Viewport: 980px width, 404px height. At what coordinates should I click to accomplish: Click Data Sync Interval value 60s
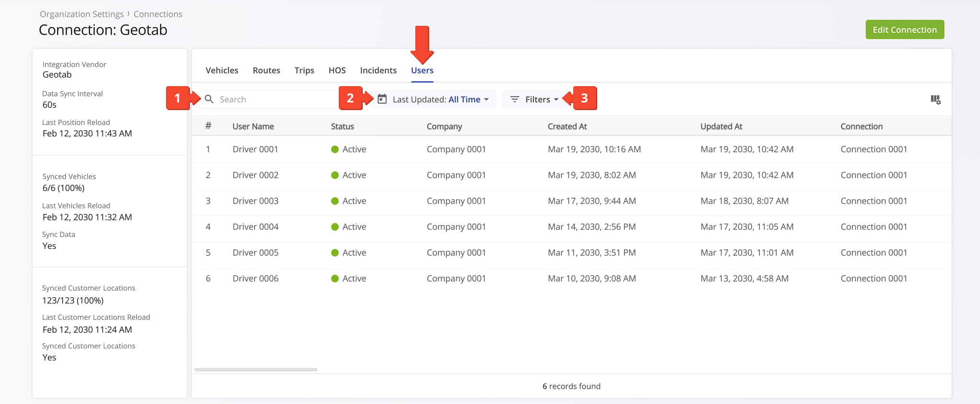(x=49, y=105)
